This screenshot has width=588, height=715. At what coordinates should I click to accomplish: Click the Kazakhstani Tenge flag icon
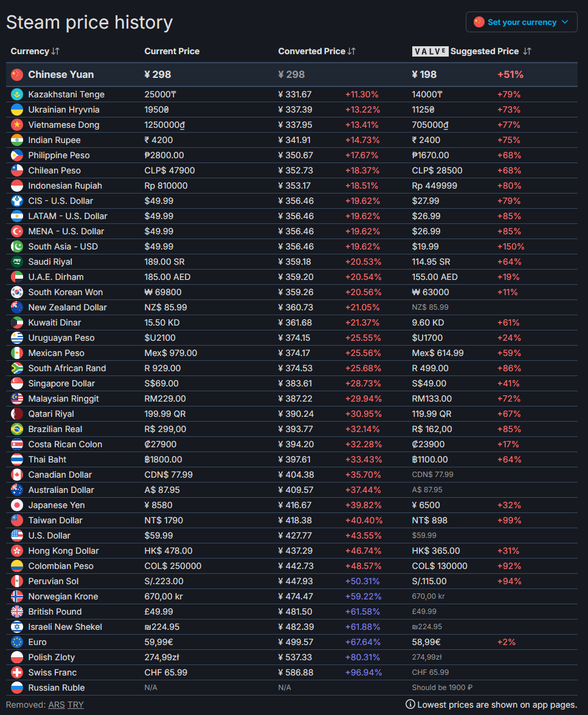click(x=17, y=94)
